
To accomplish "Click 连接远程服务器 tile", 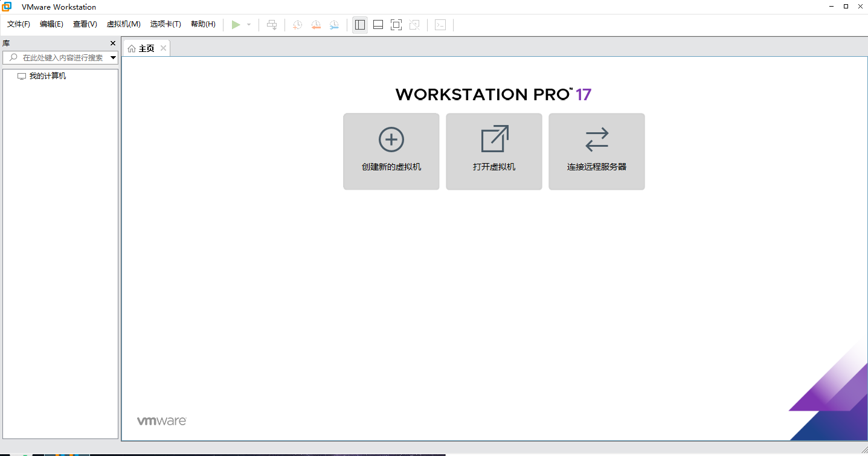I will (x=597, y=152).
